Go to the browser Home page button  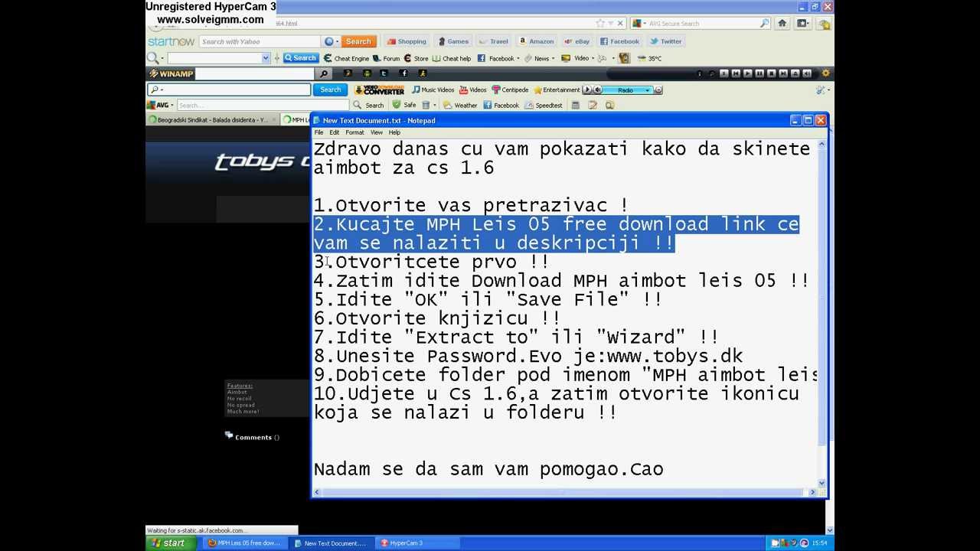pos(782,23)
